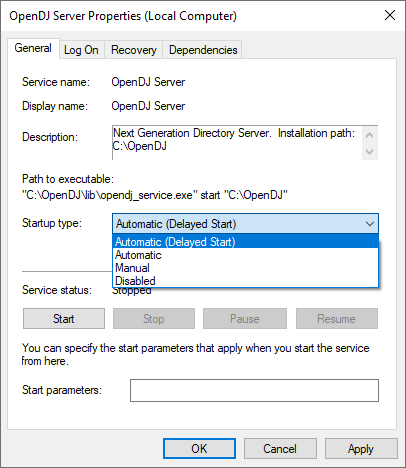
Task: Switch to the General tab
Action: coord(33,48)
